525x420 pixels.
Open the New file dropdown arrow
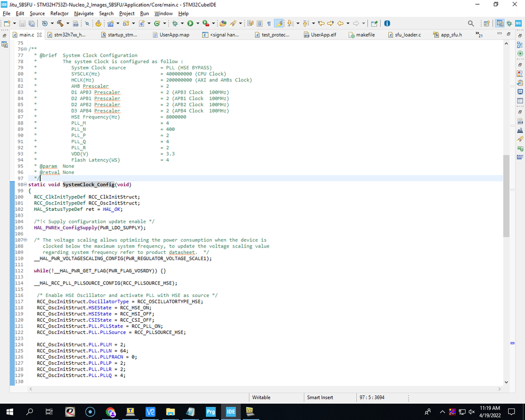[14, 24]
